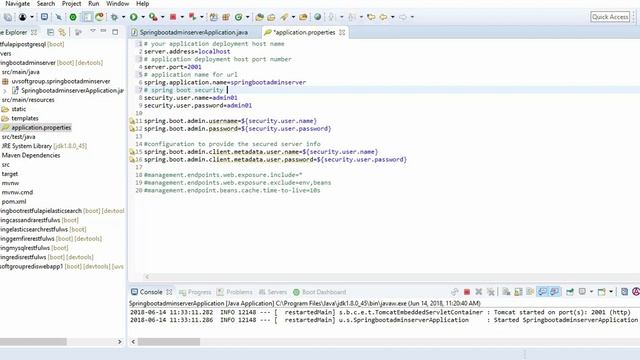Image resolution: width=640 pixels, height=360 pixels.
Task: Click the Search flashlight toolbar icon
Action: 284,17
